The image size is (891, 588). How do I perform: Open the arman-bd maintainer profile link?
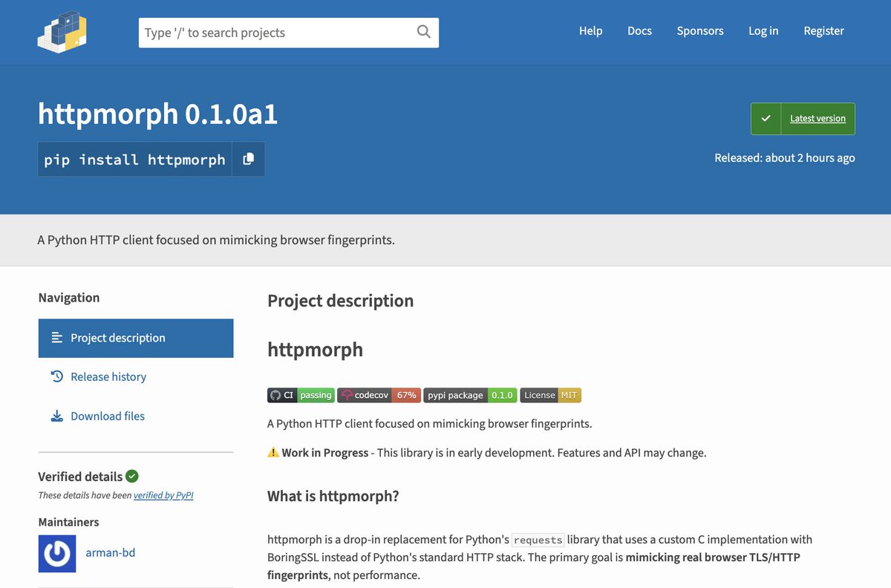(x=110, y=553)
